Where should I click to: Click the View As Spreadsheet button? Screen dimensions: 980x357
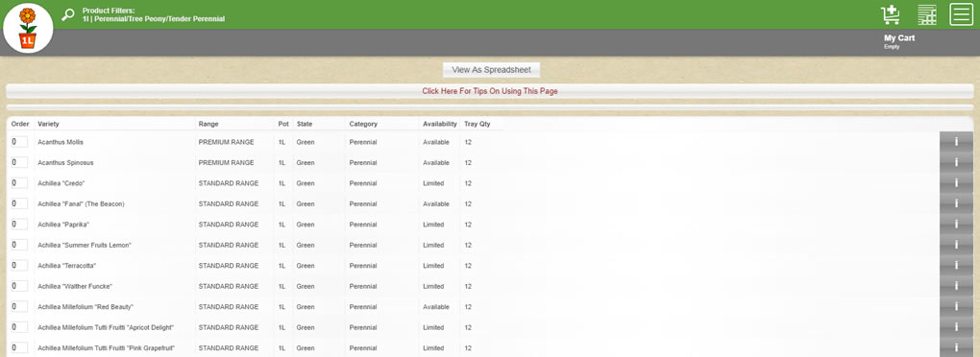tap(491, 70)
